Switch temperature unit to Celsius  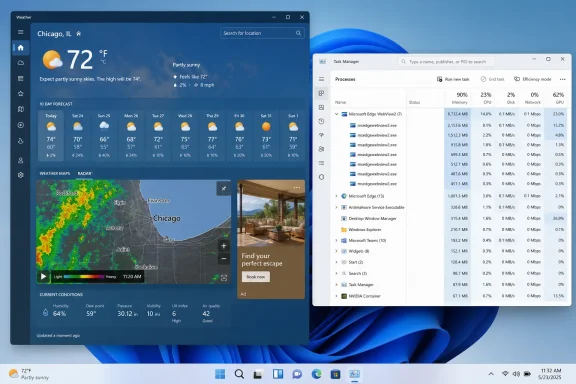(x=103, y=62)
